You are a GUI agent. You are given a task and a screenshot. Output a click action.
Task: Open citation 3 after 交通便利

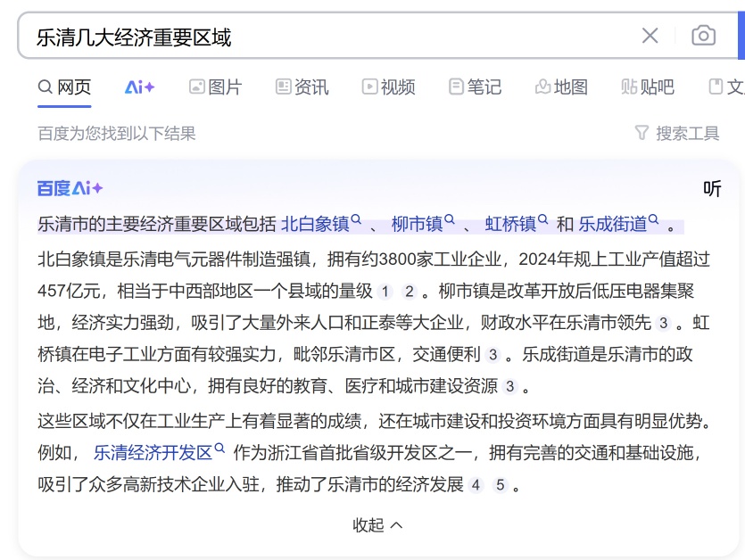(493, 355)
